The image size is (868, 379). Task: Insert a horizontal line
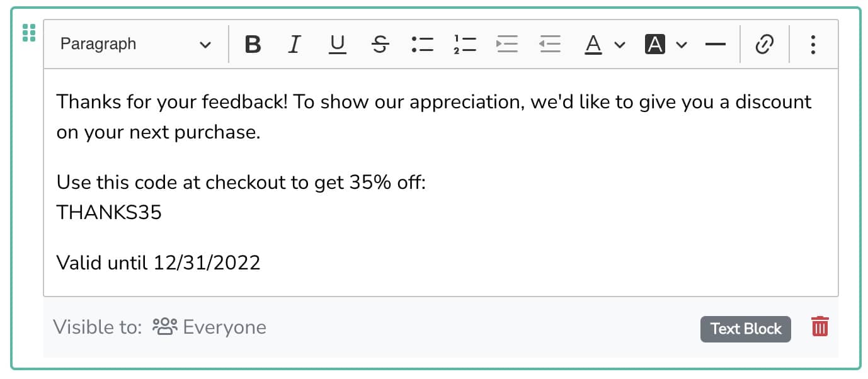[715, 45]
